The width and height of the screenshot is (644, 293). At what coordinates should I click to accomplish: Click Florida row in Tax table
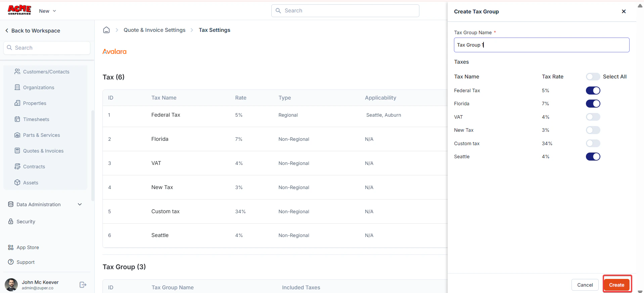point(275,139)
